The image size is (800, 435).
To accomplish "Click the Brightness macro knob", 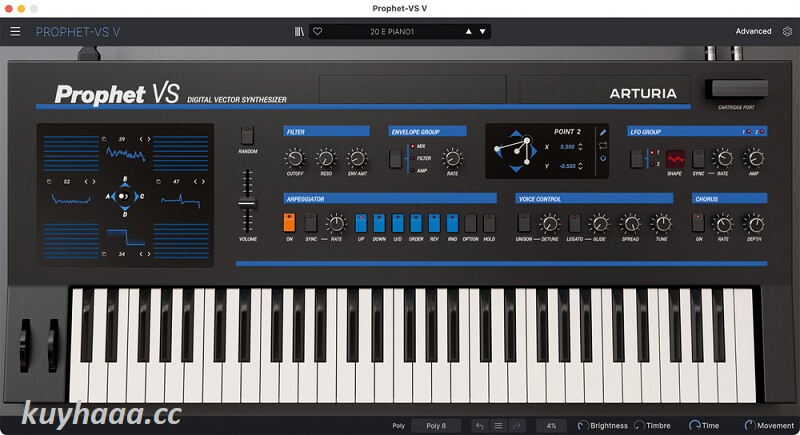I will (x=582, y=425).
